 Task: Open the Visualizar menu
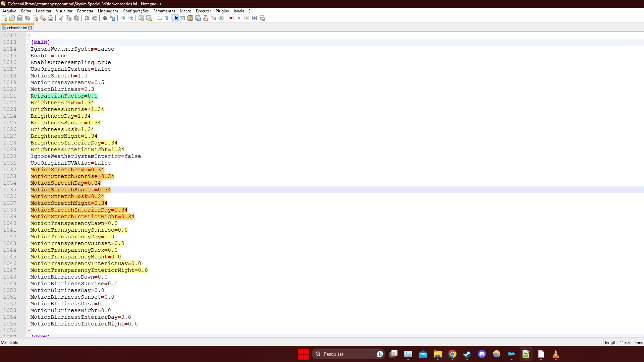(64, 11)
